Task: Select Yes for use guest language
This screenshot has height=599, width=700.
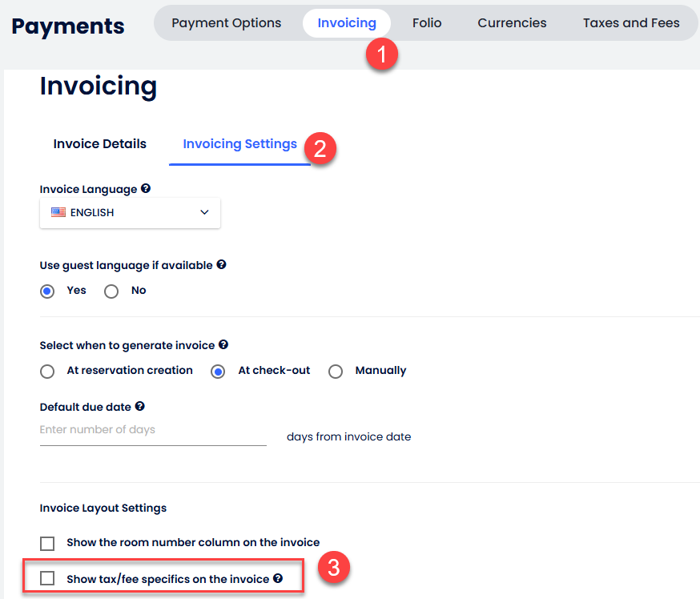Action: point(47,291)
